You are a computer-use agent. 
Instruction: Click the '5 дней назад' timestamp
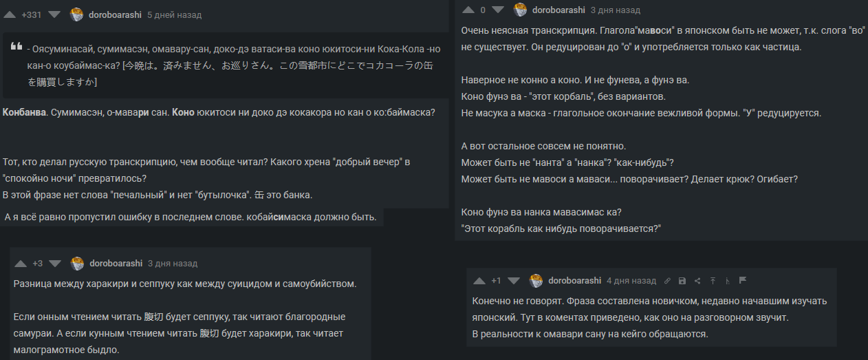(175, 14)
